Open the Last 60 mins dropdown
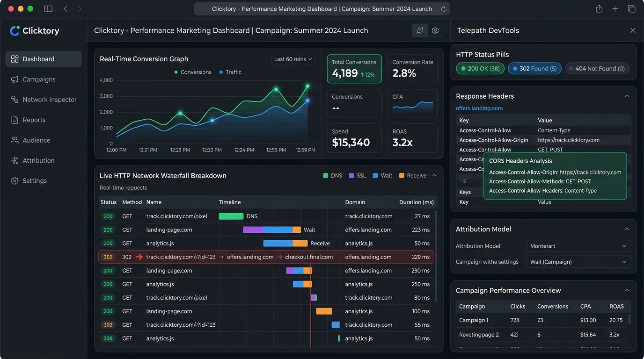The height and width of the screenshot is (359, 644). click(293, 59)
